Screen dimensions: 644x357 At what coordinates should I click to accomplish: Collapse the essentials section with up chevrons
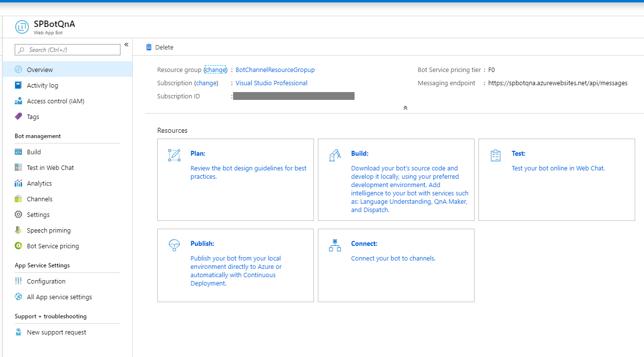click(x=405, y=108)
